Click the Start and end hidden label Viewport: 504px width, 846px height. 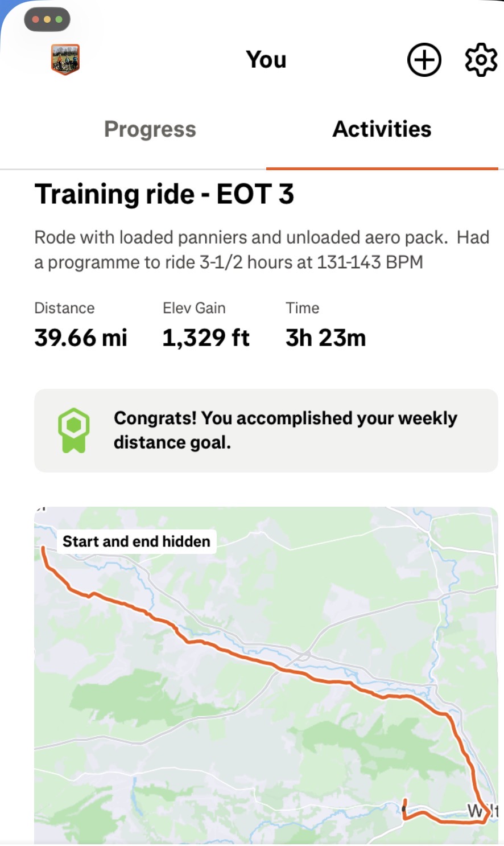click(137, 541)
